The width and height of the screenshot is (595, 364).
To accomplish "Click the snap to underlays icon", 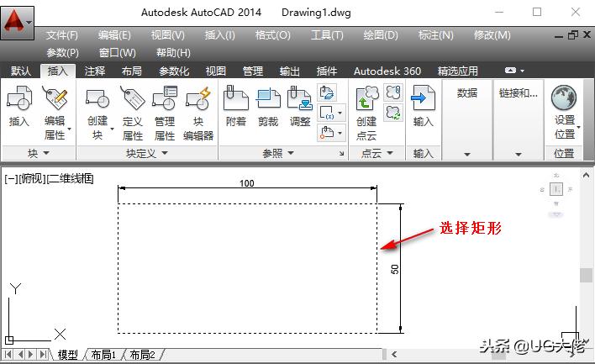I will coord(327,133).
